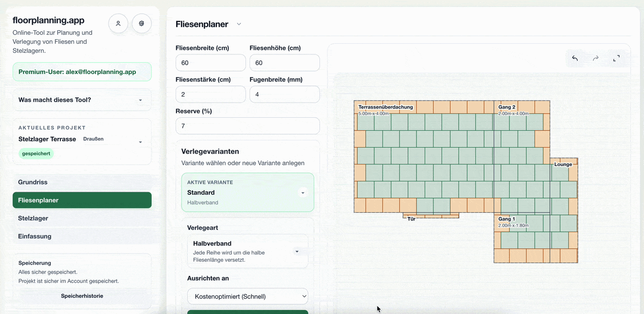Redo the change in the canvas toolbar
This screenshot has height=314, width=644.
(x=596, y=58)
